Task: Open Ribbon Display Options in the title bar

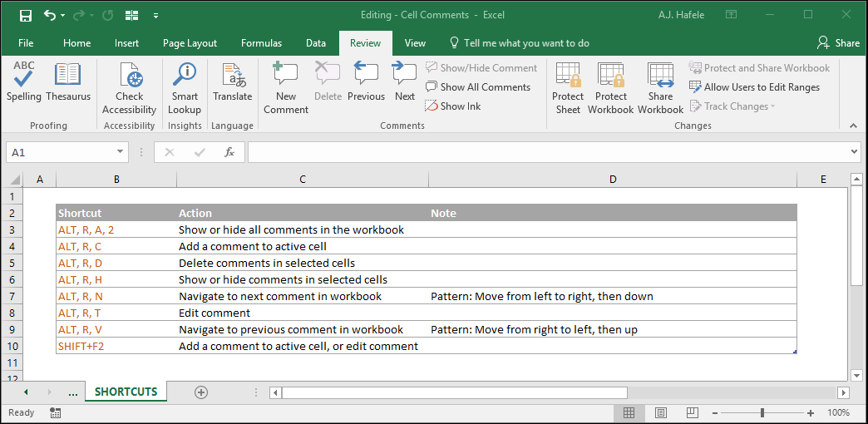Action: (731, 15)
